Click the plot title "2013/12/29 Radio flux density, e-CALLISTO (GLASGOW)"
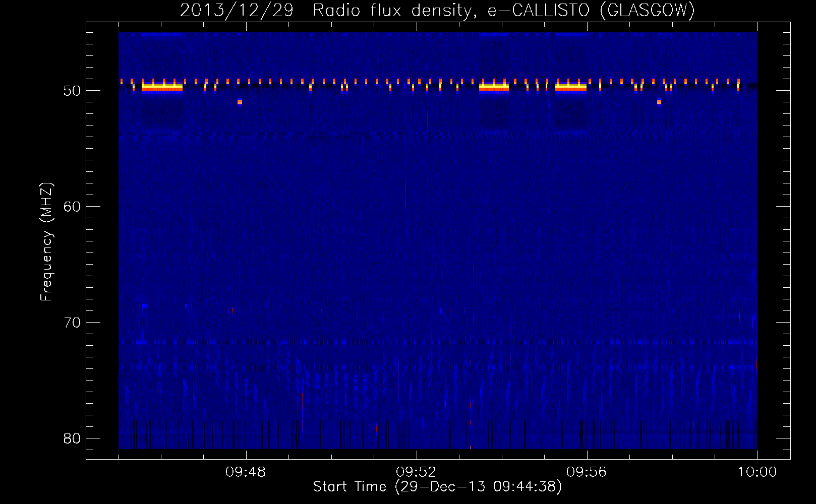 click(437, 10)
